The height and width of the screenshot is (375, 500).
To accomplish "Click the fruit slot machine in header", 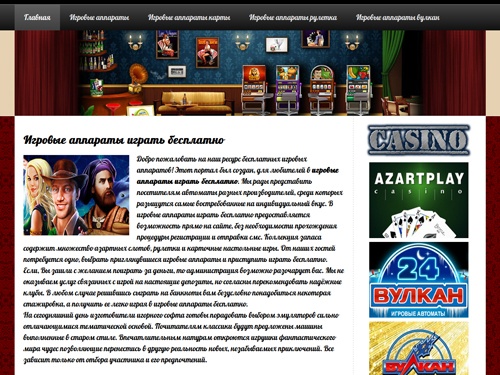I will coord(358,89).
